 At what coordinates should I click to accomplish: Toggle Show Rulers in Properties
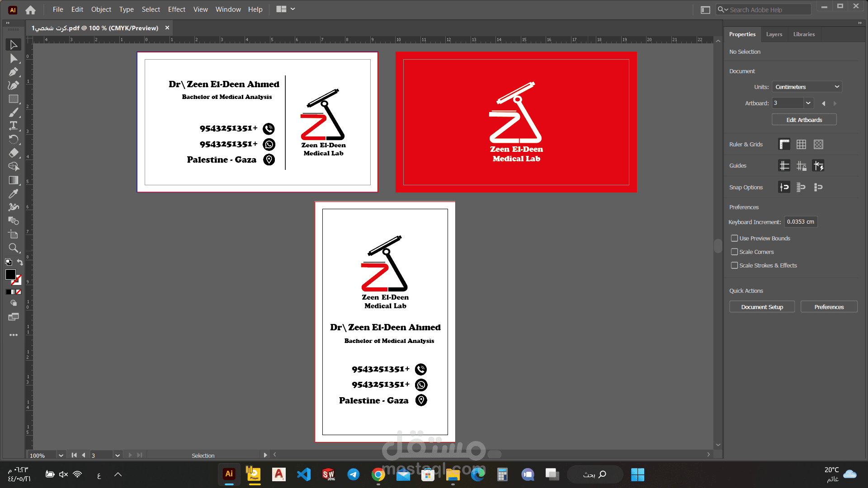click(x=784, y=145)
